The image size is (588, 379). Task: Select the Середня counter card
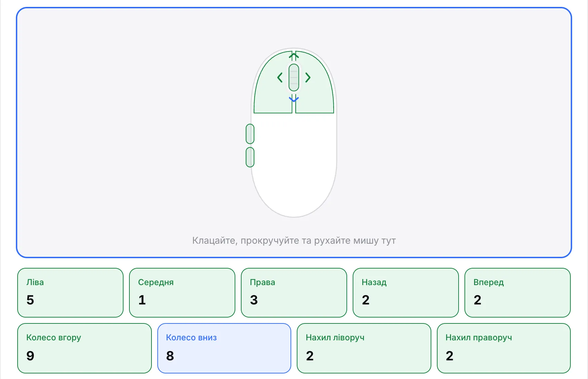pyautogui.click(x=182, y=293)
